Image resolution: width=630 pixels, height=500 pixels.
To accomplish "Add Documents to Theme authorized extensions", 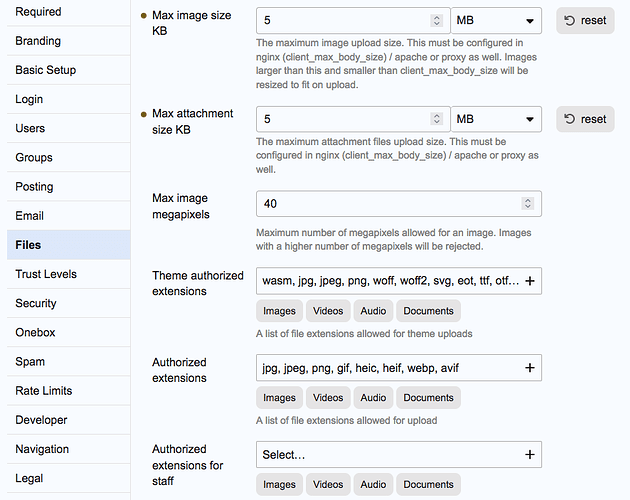I will tap(428, 311).
